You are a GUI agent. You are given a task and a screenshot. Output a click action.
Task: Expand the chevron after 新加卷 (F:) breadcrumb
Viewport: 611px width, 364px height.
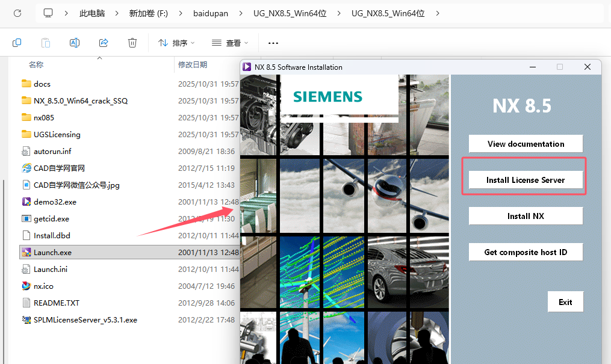pyautogui.click(x=181, y=13)
